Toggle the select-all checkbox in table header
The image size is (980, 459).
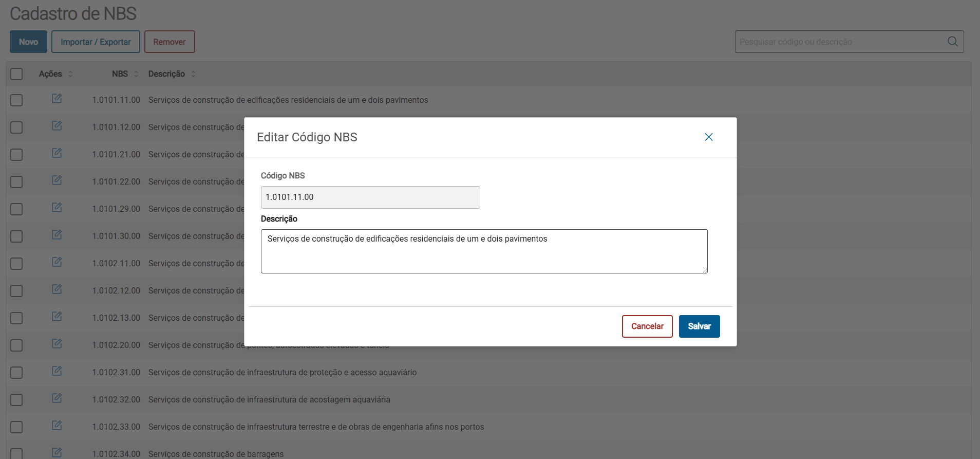[16, 74]
